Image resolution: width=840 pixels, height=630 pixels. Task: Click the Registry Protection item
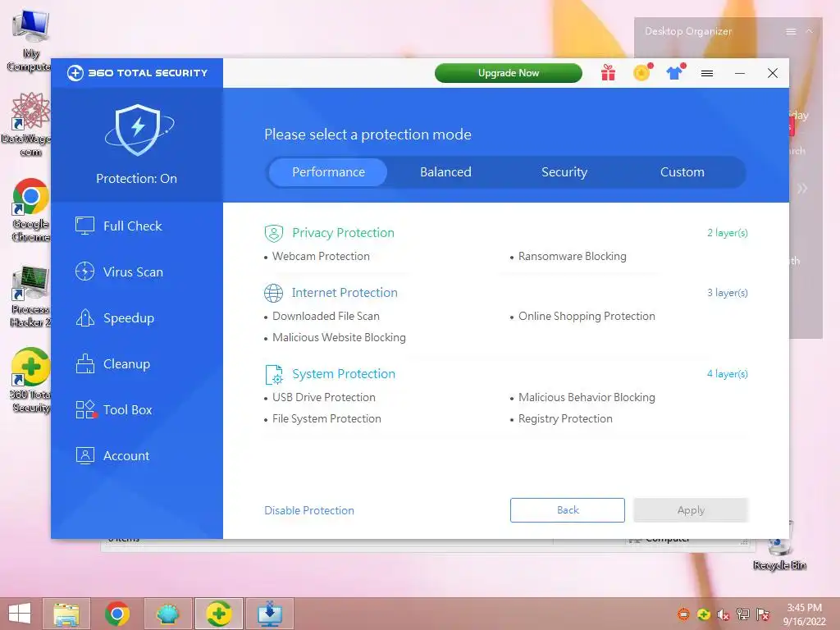pyautogui.click(x=565, y=419)
